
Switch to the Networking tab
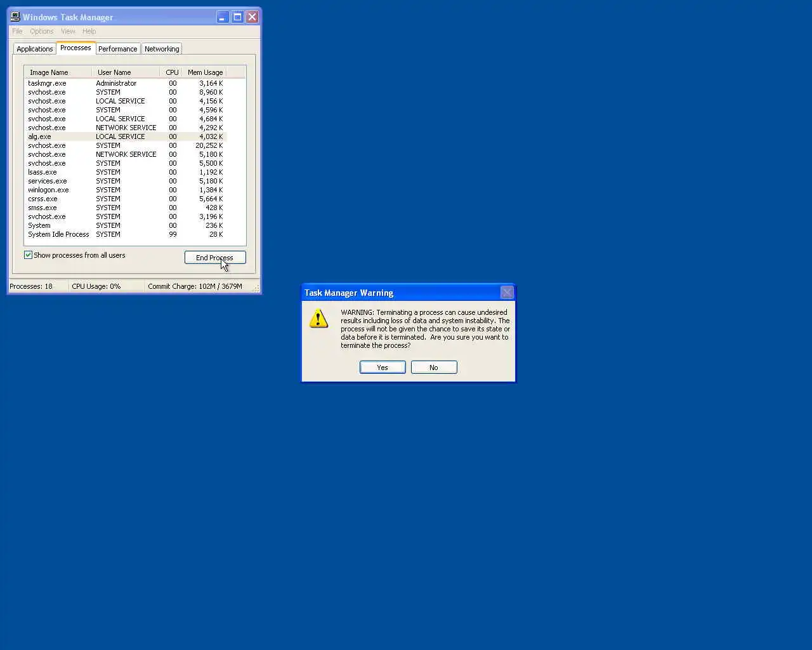tap(162, 49)
